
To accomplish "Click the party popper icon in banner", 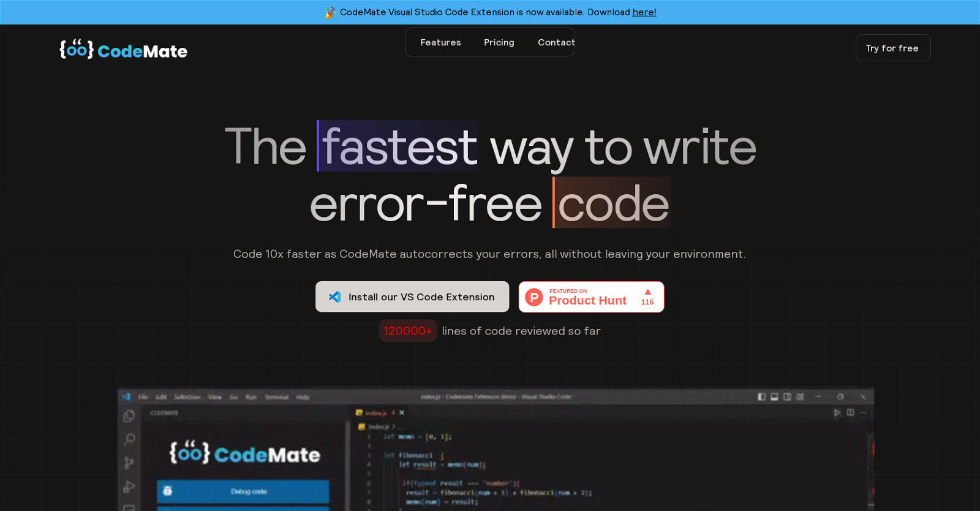I will pyautogui.click(x=330, y=12).
